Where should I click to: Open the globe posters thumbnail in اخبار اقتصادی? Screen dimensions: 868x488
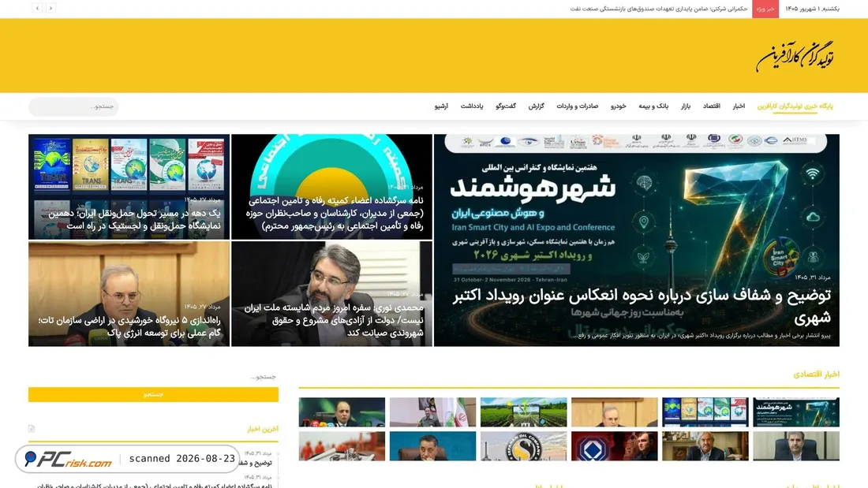tap(705, 412)
